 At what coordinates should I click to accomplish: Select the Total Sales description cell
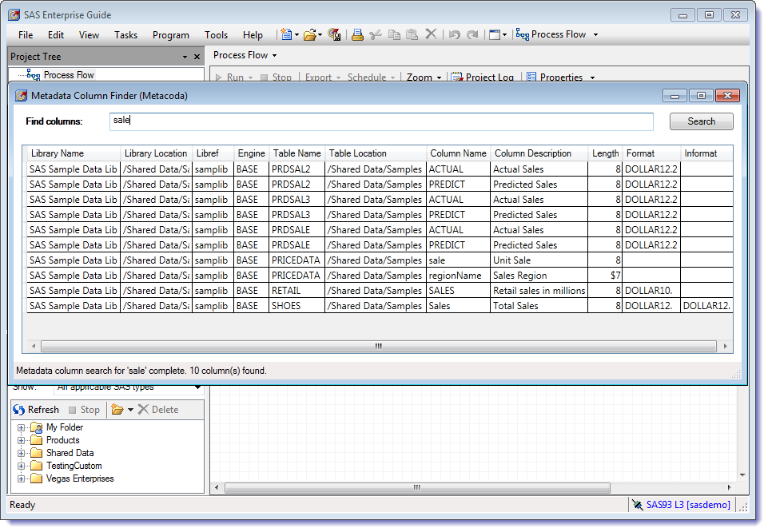(x=539, y=306)
